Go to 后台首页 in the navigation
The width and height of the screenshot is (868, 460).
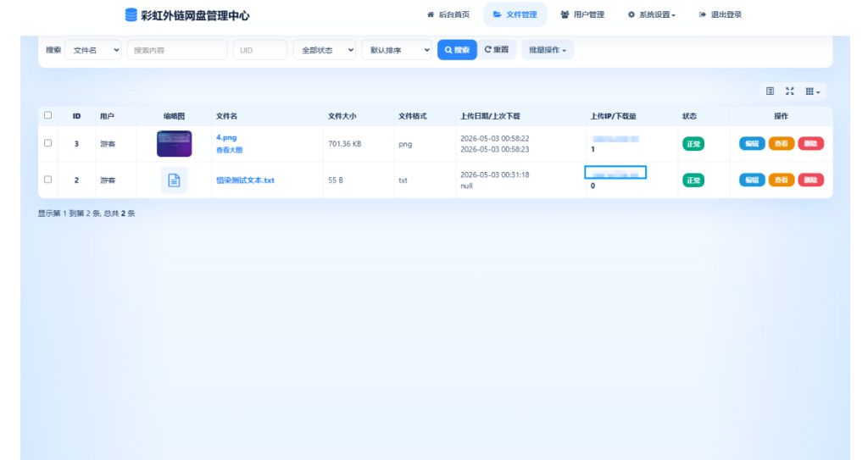448,15
